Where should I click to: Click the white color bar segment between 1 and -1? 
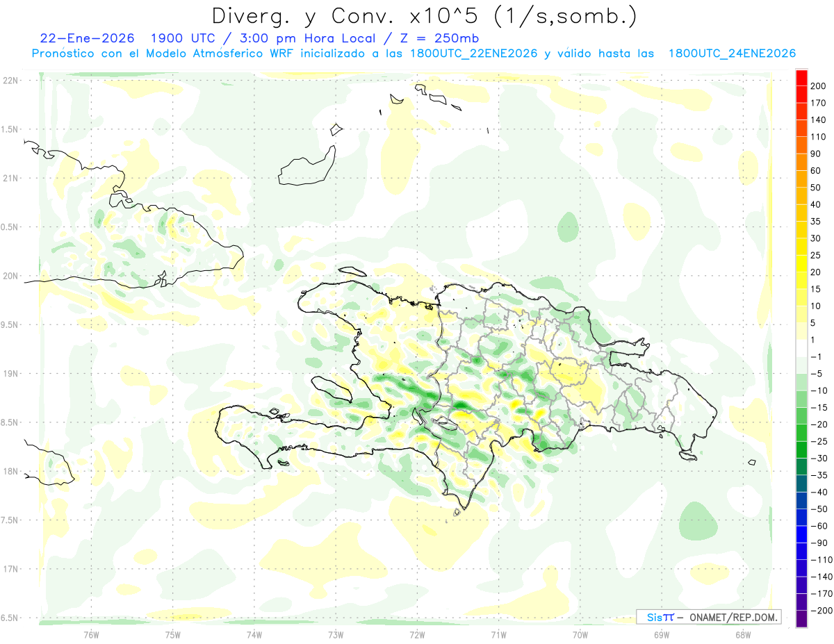pos(801,349)
